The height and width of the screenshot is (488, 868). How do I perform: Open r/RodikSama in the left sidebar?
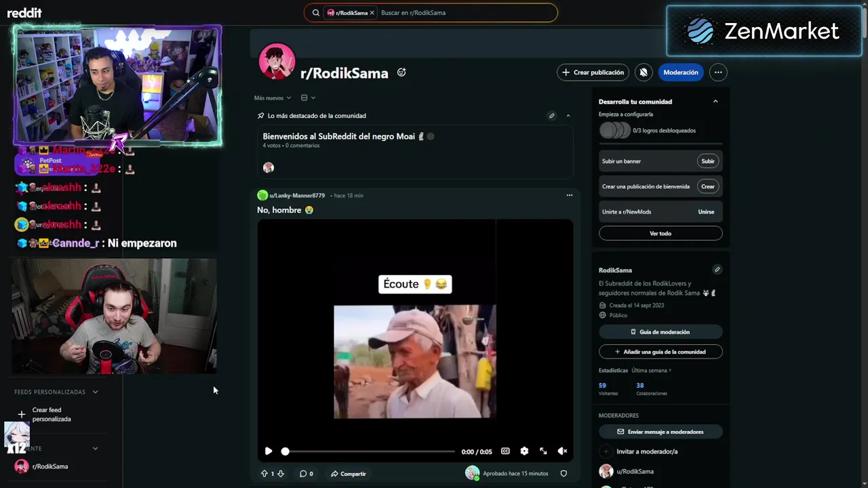[42, 466]
